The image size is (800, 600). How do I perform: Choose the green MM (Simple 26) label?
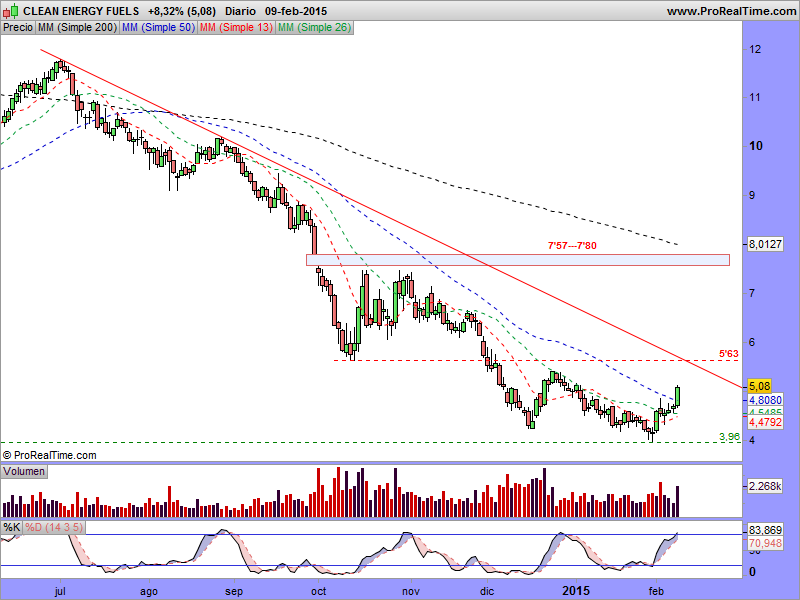point(314,28)
